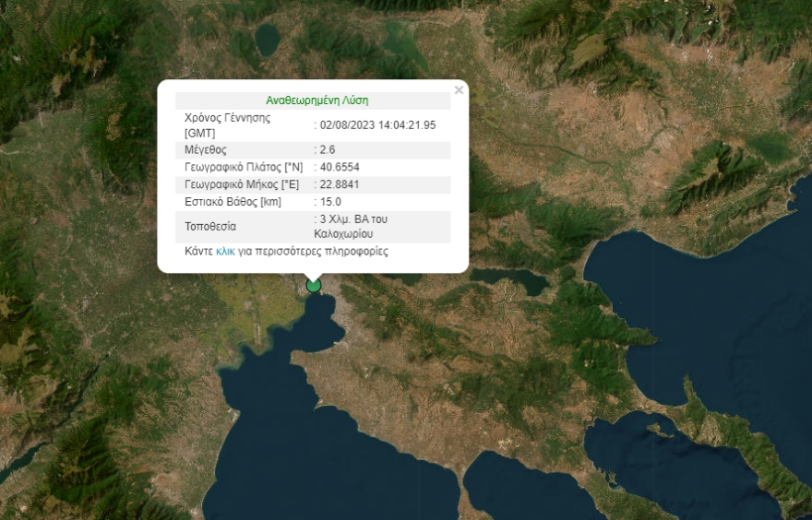Click the 'Μέγεθος' row label

point(206,149)
